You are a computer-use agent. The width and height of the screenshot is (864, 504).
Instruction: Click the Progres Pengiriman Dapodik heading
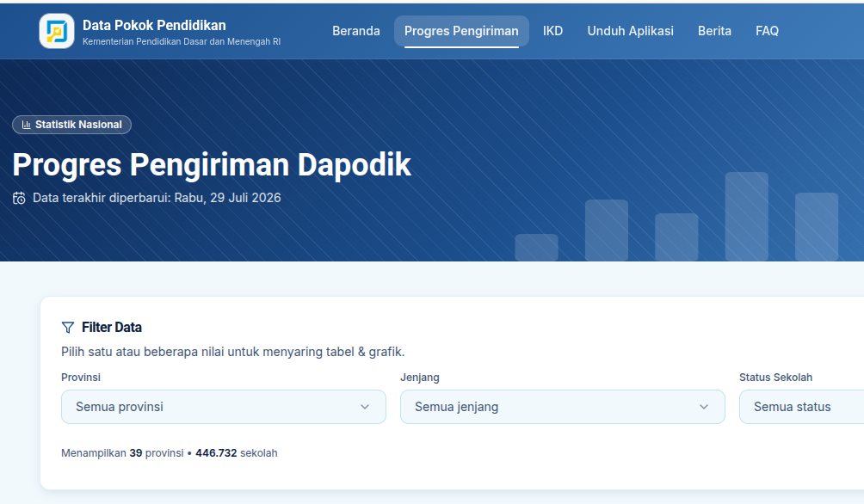pos(212,164)
